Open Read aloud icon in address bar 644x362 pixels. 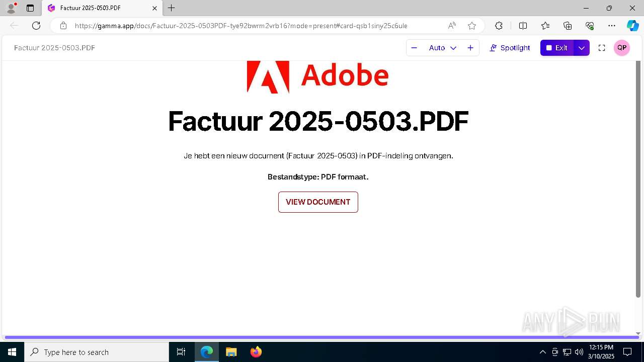pyautogui.click(x=452, y=26)
